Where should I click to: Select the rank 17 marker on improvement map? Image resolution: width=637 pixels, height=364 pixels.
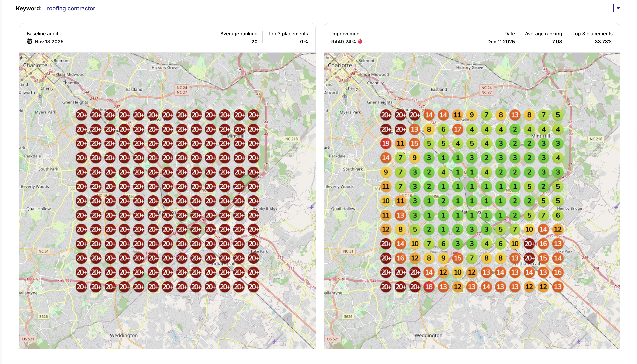coord(457,129)
